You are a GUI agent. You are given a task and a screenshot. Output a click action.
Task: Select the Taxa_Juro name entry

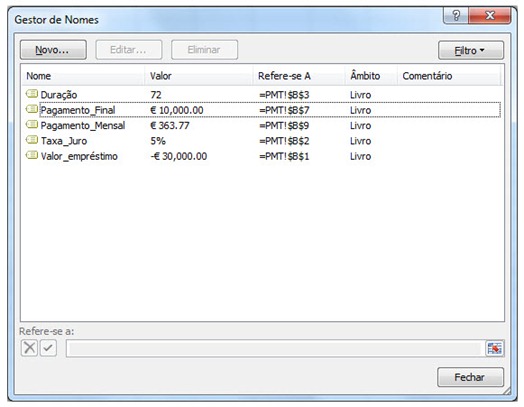(x=64, y=141)
